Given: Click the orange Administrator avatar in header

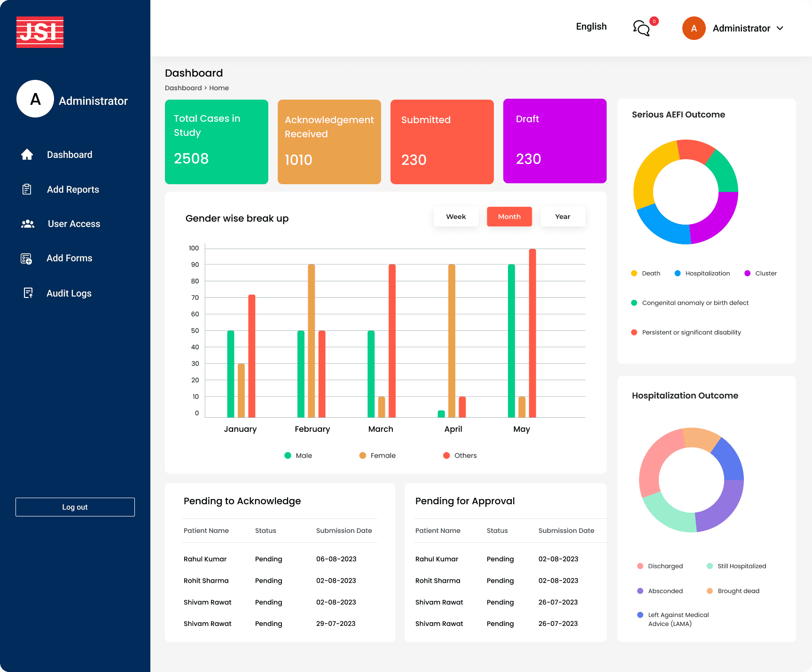Looking at the screenshot, I should click(x=694, y=28).
